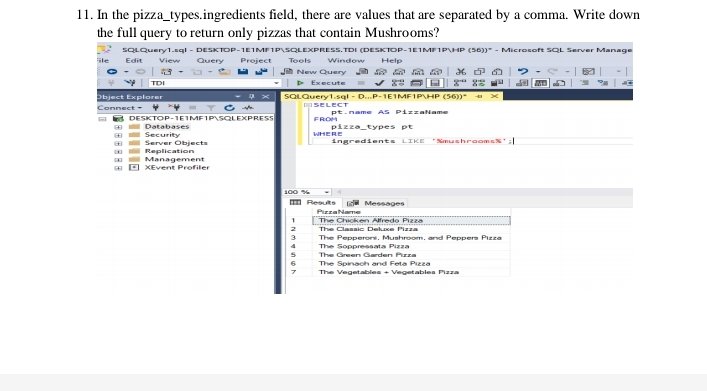Open the Tools menu

299,60
